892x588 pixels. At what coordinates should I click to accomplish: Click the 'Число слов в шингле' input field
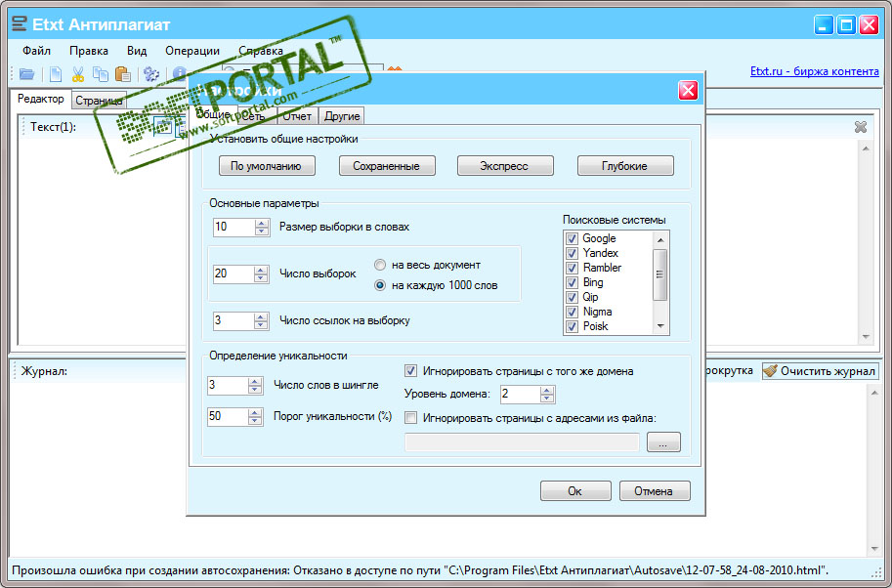point(228,386)
